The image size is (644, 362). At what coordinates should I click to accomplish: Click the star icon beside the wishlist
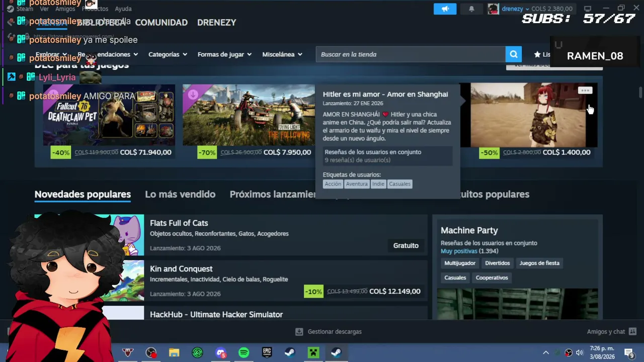(x=537, y=54)
